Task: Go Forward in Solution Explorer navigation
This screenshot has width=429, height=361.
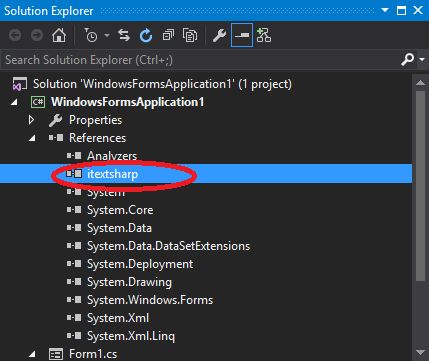Action: (x=37, y=35)
